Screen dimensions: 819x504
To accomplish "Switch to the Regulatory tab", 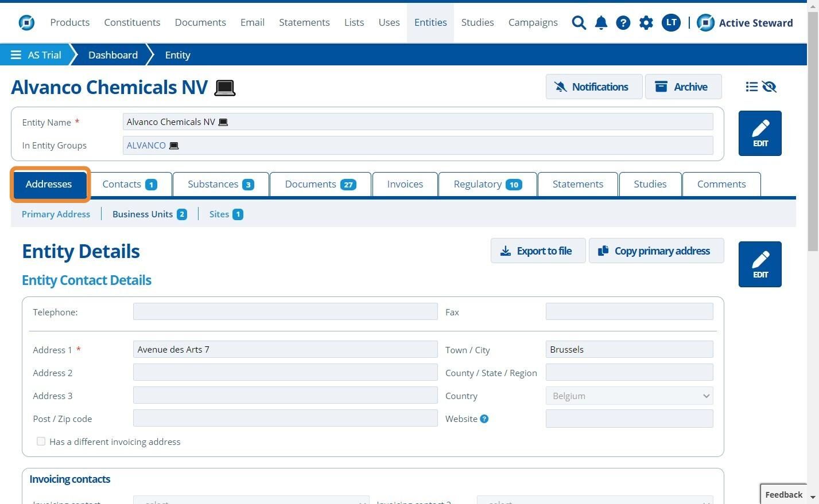I will [x=487, y=184].
